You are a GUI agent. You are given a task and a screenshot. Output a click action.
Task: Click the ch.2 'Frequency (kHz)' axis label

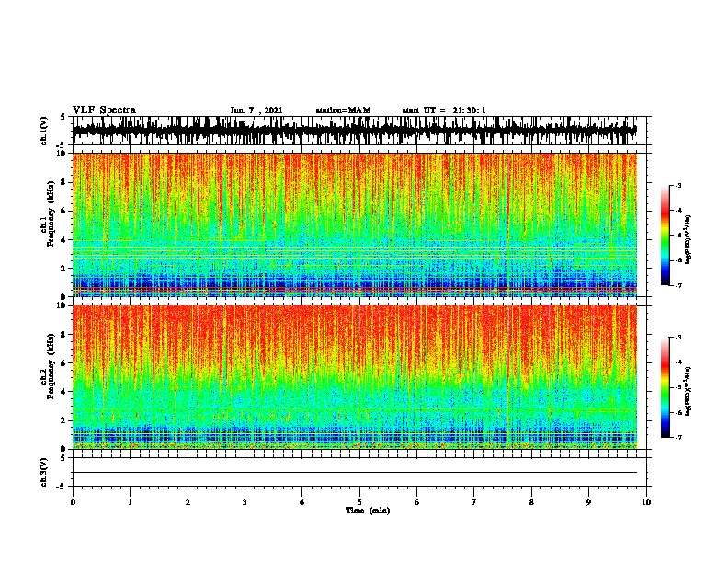pyautogui.click(x=51, y=366)
